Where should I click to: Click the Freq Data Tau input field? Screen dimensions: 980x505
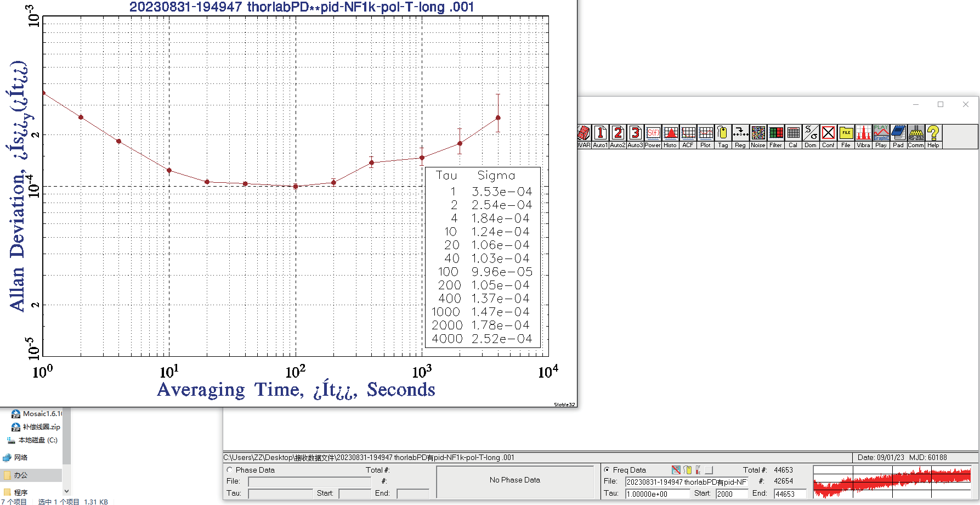pos(657,494)
